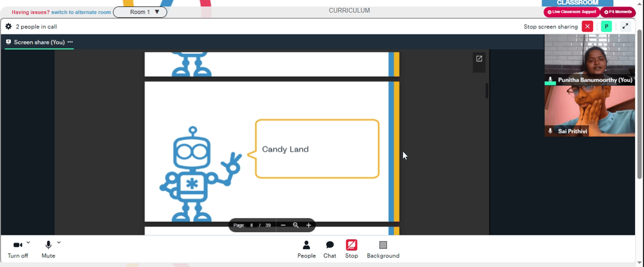Click Stop screen share button in toolbar
Image resolution: width=644 pixels, height=267 pixels.
pyautogui.click(x=351, y=250)
